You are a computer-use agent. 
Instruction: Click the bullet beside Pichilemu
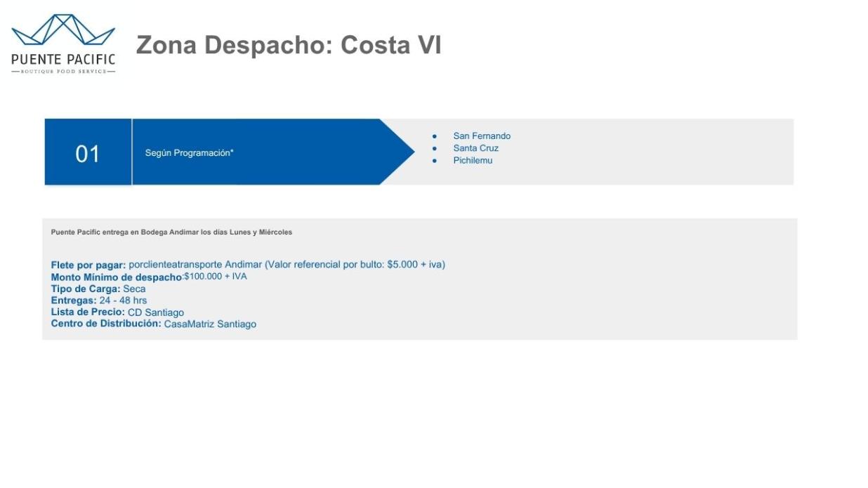(x=435, y=161)
